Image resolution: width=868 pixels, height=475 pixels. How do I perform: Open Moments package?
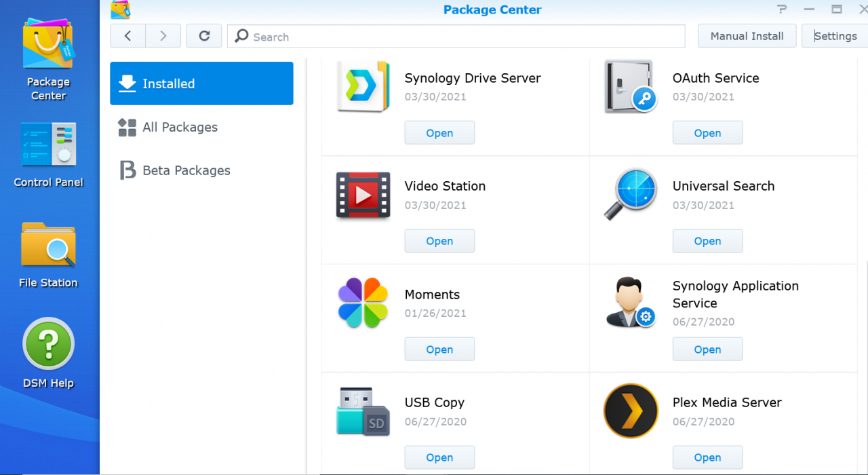[439, 349]
